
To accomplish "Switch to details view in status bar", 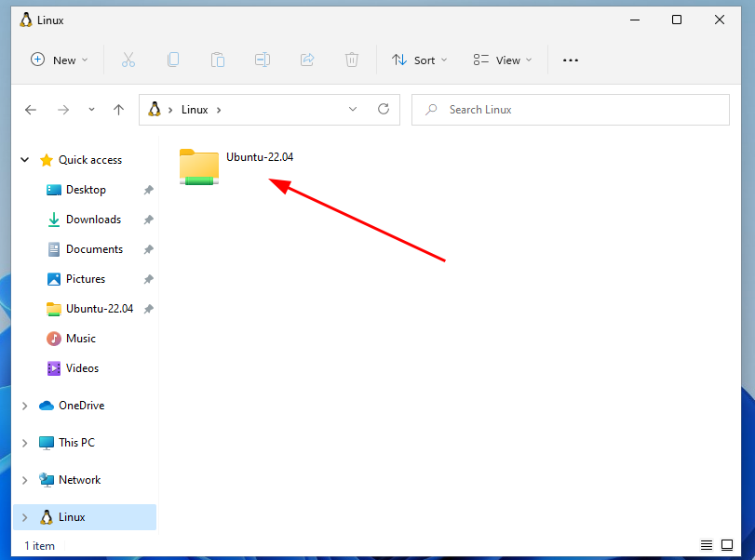I will (x=706, y=545).
